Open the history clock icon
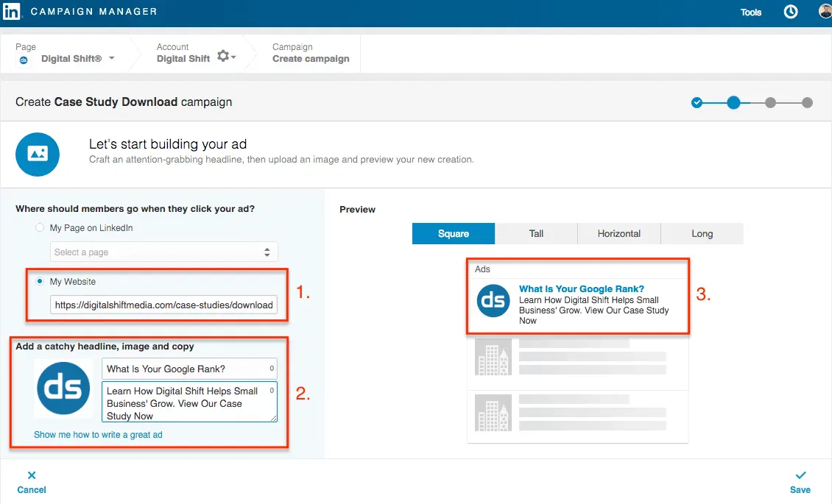The image size is (832, 504). pyautogui.click(x=790, y=11)
